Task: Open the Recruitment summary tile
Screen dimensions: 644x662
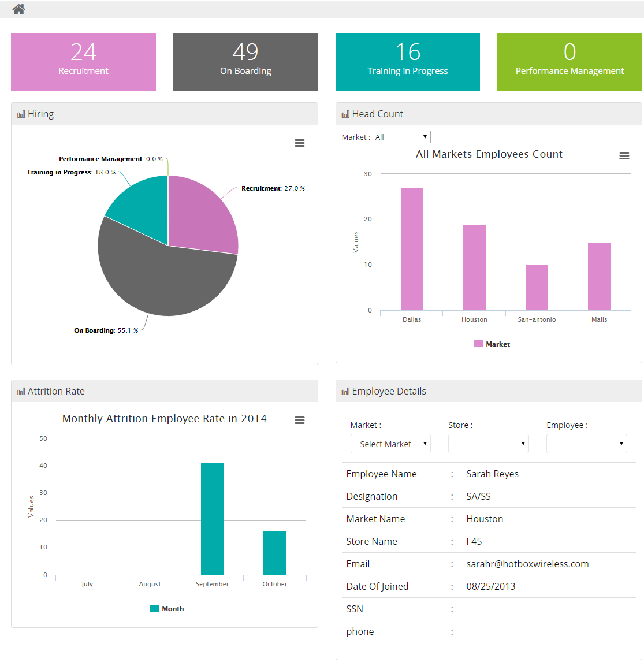Action: pyautogui.click(x=83, y=62)
